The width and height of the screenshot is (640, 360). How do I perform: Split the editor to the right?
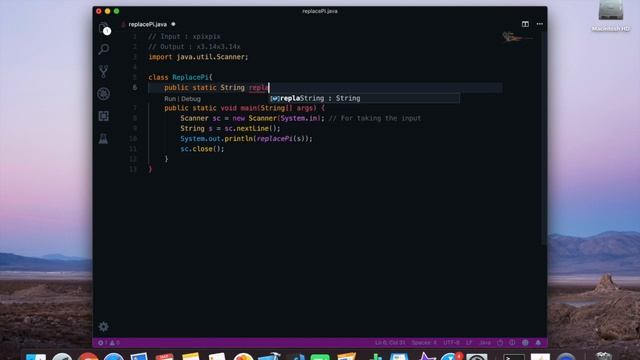525,24
